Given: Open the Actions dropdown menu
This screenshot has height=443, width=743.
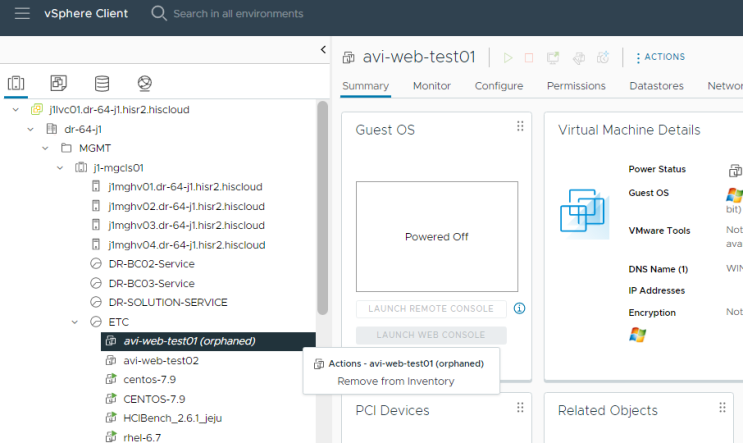Looking at the screenshot, I should pos(660,58).
